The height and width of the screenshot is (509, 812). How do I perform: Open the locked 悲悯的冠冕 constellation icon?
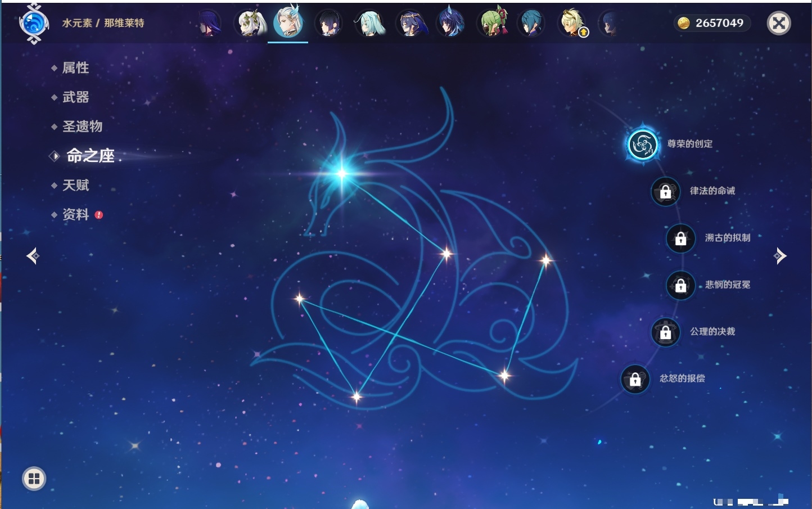click(x=680, y=285)
